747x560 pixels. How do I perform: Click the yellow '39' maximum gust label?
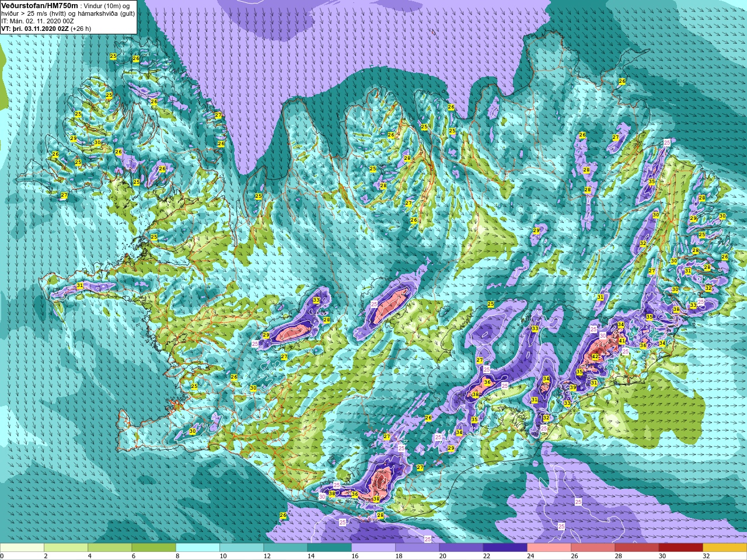[573, 388]
